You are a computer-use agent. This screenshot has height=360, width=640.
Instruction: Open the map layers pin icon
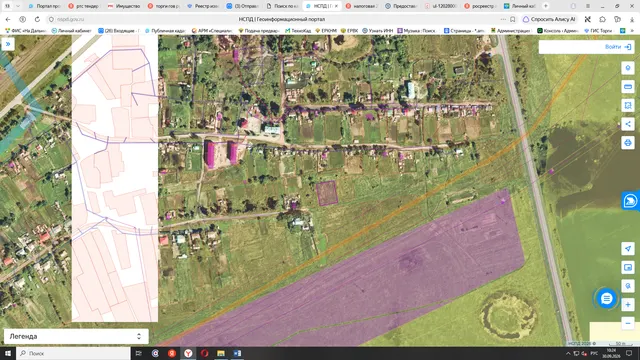628,68
